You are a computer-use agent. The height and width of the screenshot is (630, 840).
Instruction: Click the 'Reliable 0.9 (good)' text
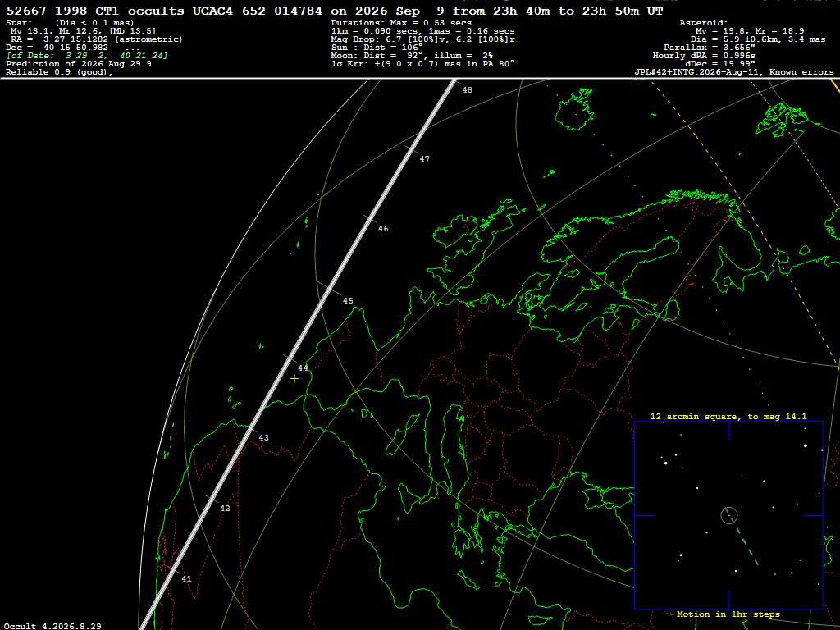[59, 72]
